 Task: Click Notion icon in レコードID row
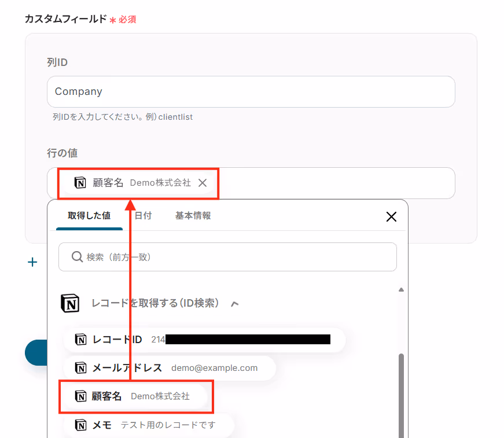(80, 339)
